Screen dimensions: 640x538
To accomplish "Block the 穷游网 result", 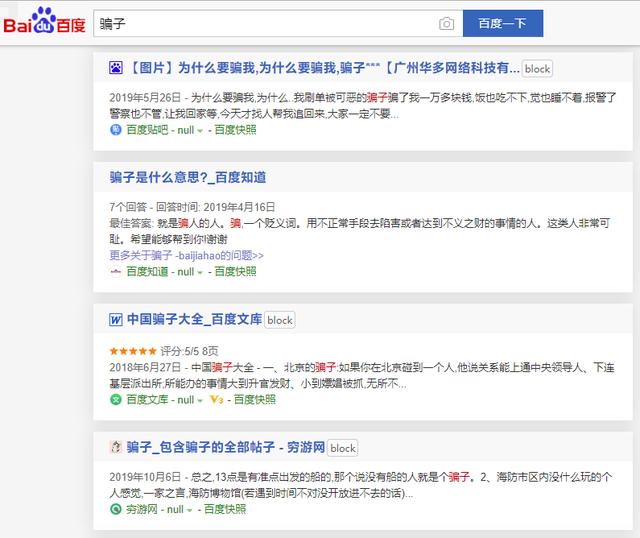I will click(343, 448).
